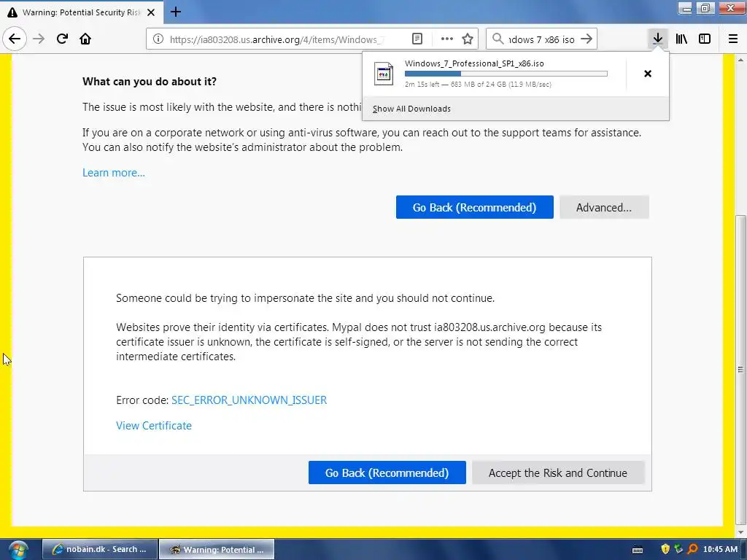Click the Advanced... button

pyautogui.click(x=604, y=207)
